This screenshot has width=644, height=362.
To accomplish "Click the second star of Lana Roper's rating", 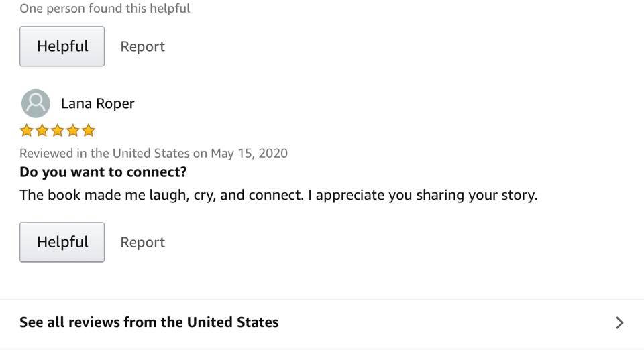I will point(42,130).
